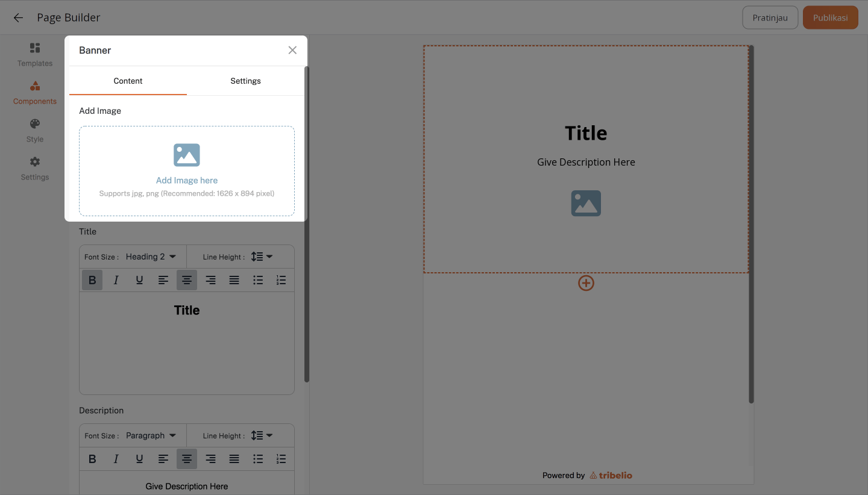
Task: Open the Title Font Size Heading 2 dropdown
Action: [151, 257]
